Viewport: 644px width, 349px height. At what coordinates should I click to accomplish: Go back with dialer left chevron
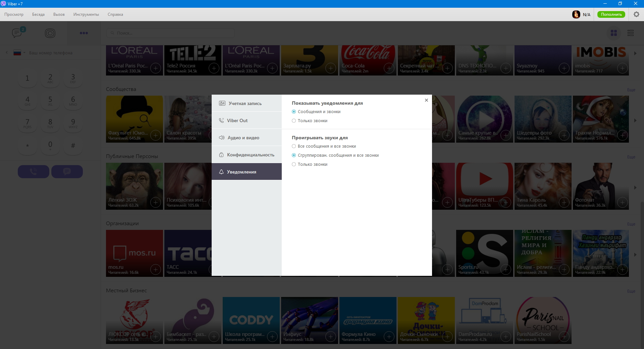pyautogui.click(x=7, y=53)
